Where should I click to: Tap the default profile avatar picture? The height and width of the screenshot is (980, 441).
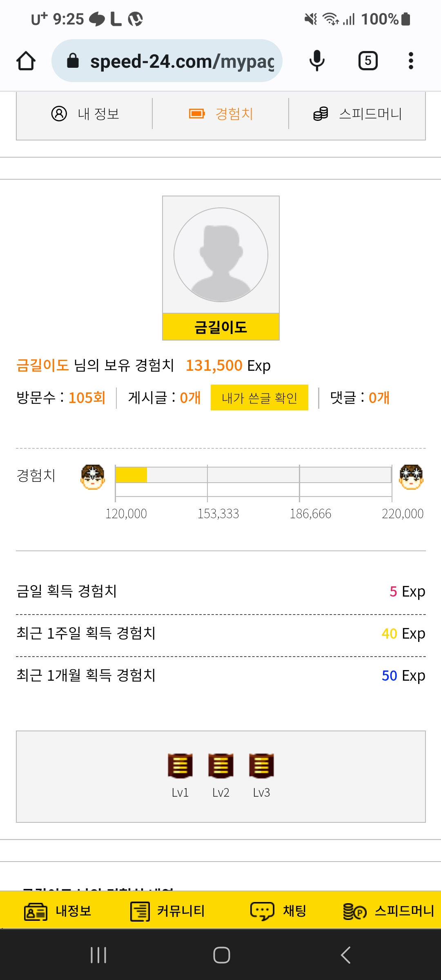221,255
